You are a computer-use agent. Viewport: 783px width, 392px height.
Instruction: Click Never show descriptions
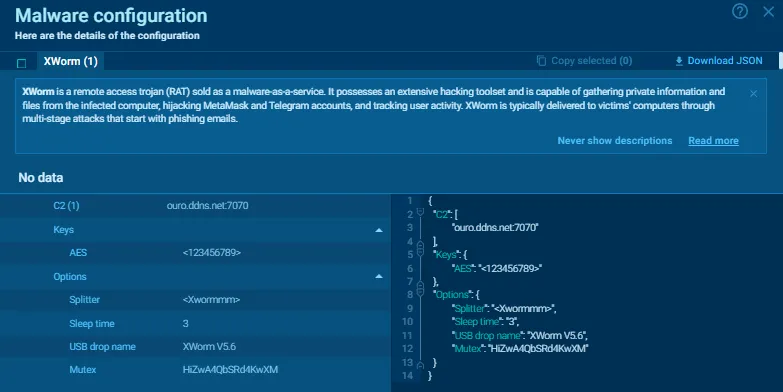(x=615, y=141)
